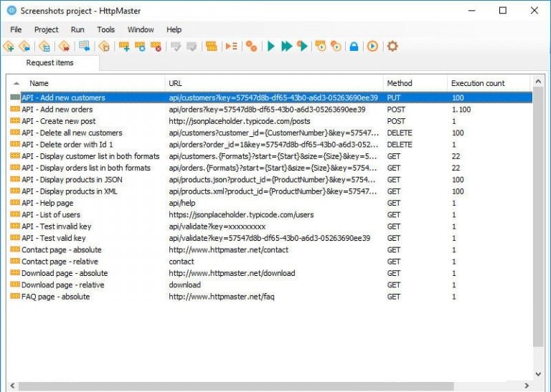Viewport: 551px width, 392px height.
Task: Click the vertical scrollbar up arrow
Action: click(538, 82)
